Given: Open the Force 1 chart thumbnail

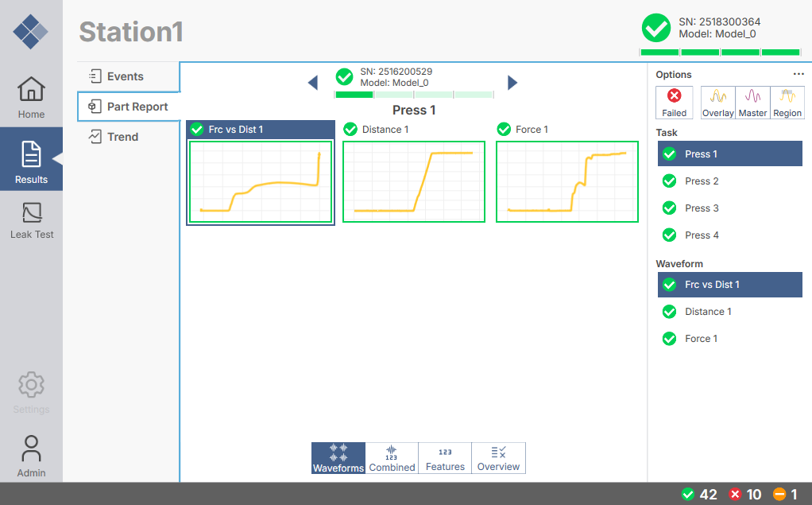Looking at the screenshot, I should (x=567, y=182).
